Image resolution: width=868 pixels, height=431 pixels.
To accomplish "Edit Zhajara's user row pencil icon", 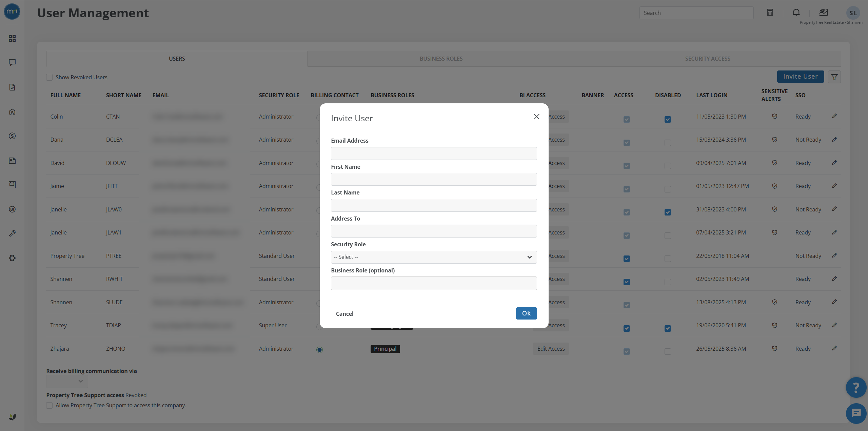I will click(x=834, y=348).
